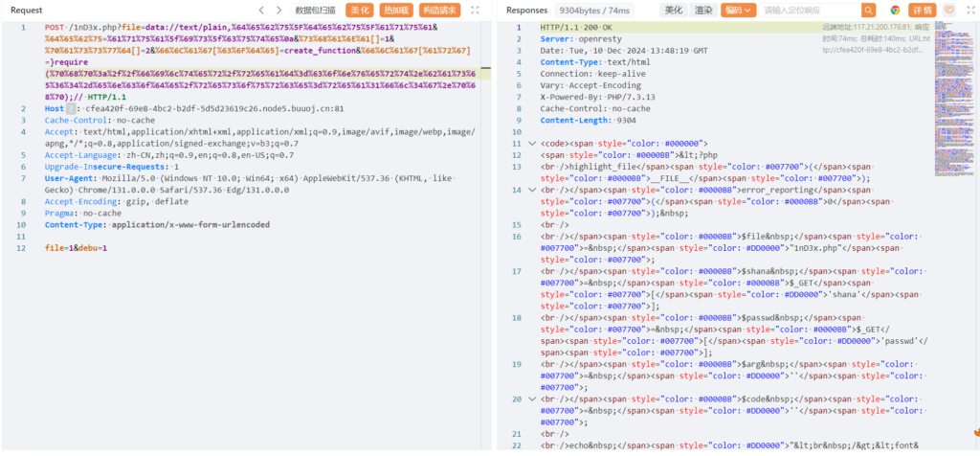
Task: Go to next request with right arrow
Action: pyautogui.click(x=279, y=10)
